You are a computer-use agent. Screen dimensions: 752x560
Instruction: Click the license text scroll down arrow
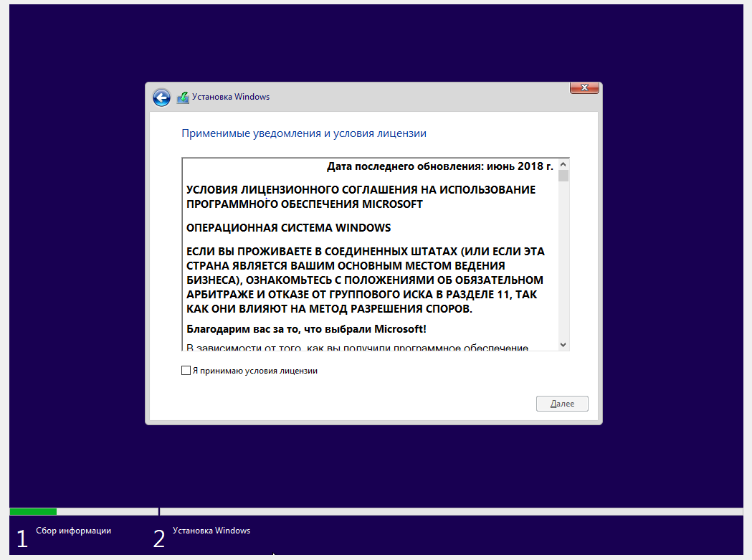pyautogui.click(x=563, y=345)
